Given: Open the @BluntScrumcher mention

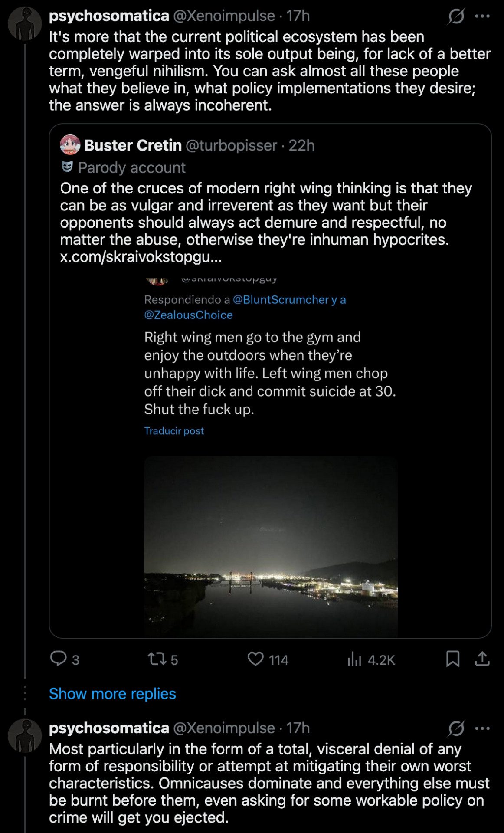Looking at the screenshot, I should (x=281, y=300).
